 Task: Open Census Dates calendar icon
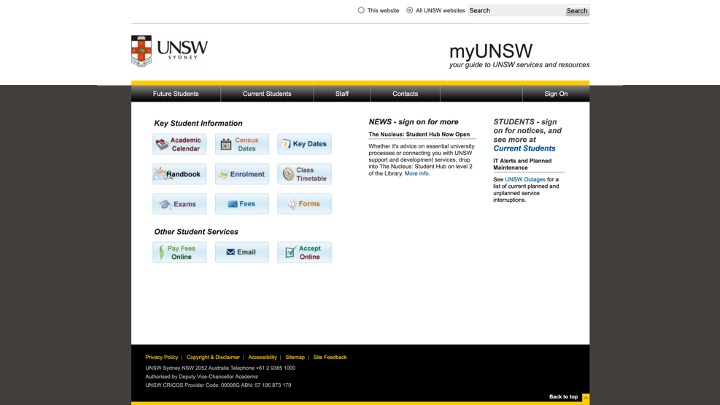click(x=242, y=144)
